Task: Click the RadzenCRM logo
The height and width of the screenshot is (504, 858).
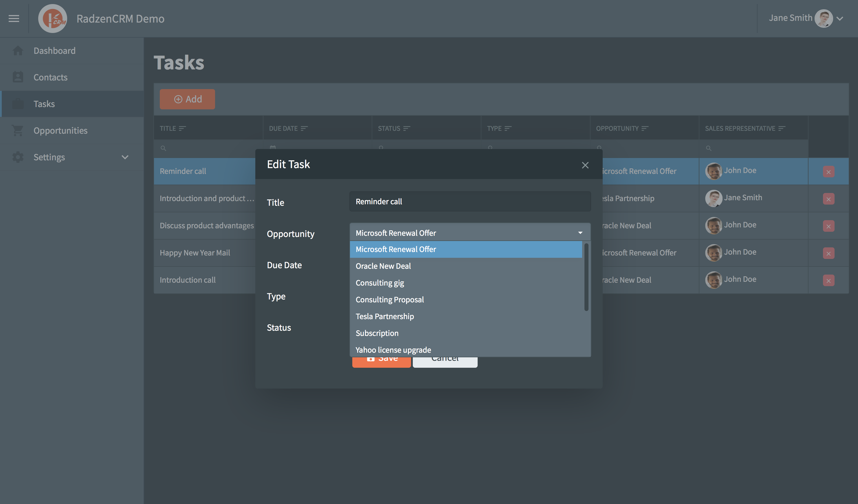Action: pyautogui.click(x=52, y=19)
